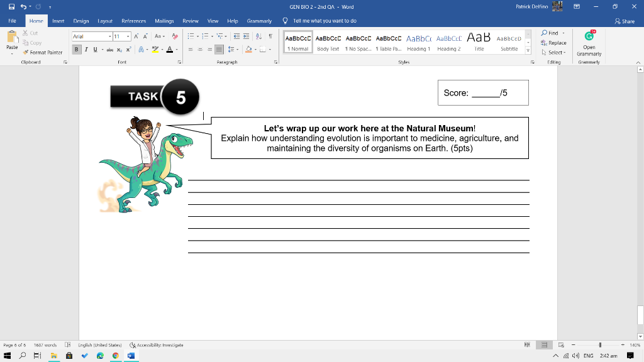Toggle Strikethrough formatting

pyautogui.click(x=109, y=50)
